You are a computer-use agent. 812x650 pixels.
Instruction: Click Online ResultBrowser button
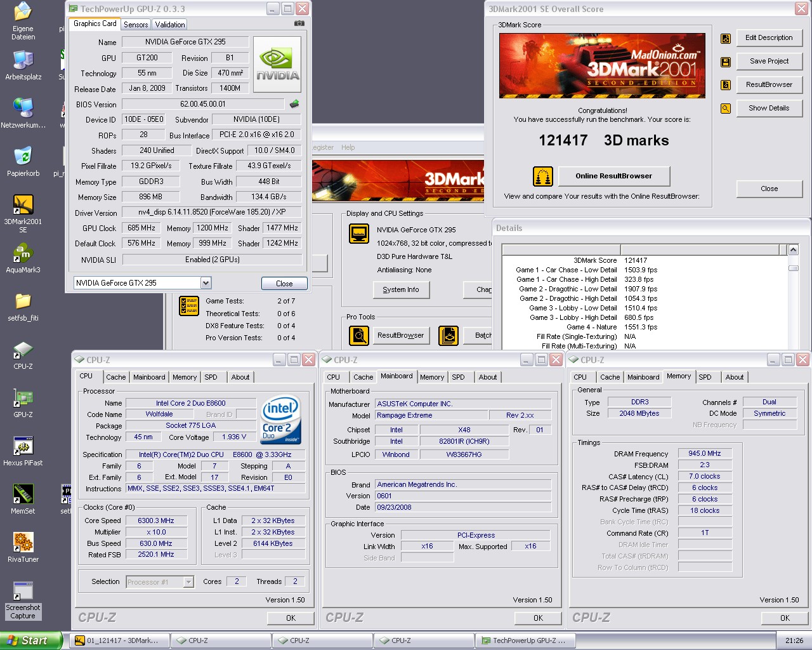(x=613, y=176)
